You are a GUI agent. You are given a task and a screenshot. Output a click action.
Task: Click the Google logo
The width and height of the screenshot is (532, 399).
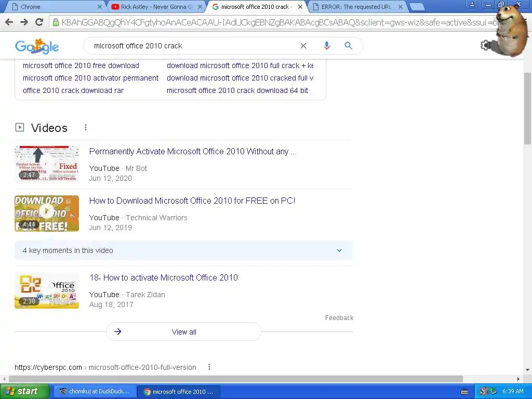point(37,46)
